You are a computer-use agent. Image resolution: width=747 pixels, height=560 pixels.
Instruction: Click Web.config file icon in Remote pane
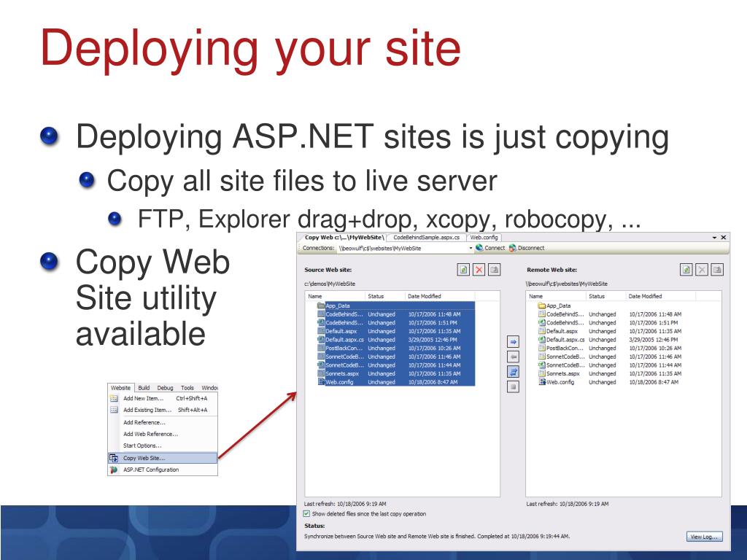point(542,382)
